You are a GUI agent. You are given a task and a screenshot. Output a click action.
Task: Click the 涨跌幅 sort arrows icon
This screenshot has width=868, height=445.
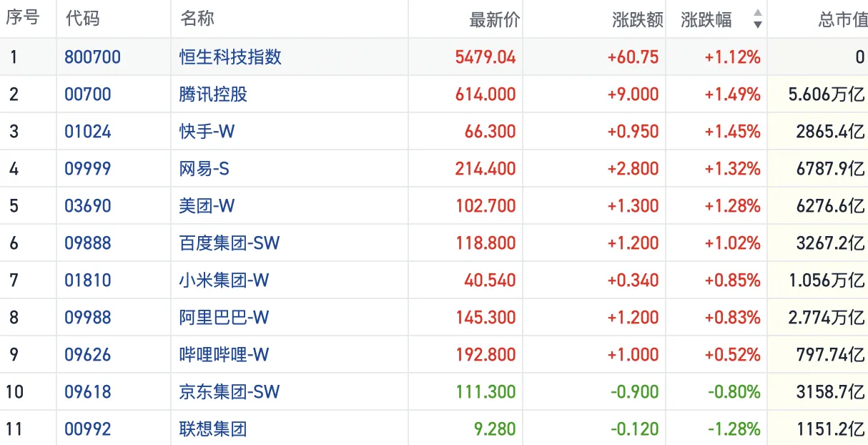tap(757, 19)
